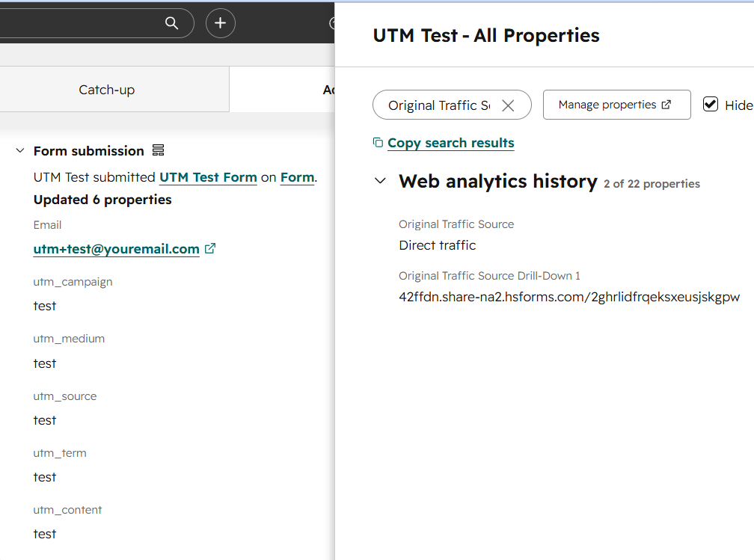Toggle the Hide checkbox

tap(711, 105)
